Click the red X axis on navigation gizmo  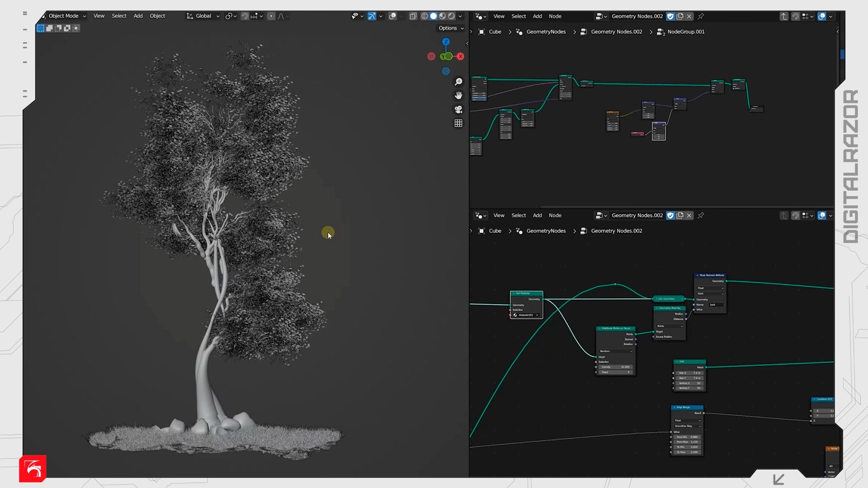(460, 56)
